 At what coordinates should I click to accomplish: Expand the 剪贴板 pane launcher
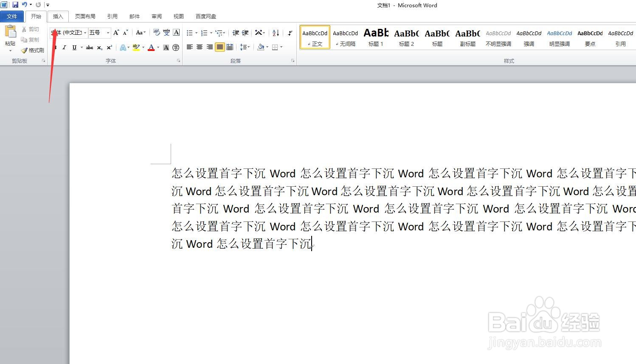(43, 61)
